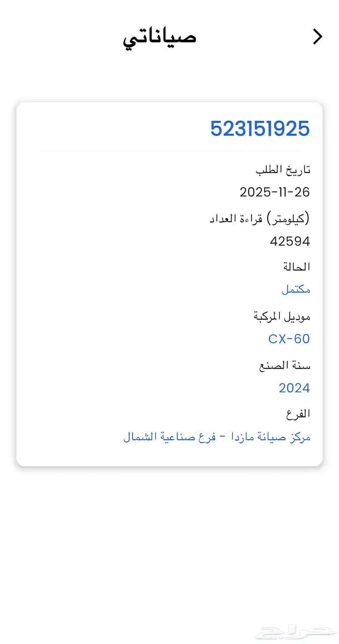Open the 2024 manufacture year link

coord(294,387)
